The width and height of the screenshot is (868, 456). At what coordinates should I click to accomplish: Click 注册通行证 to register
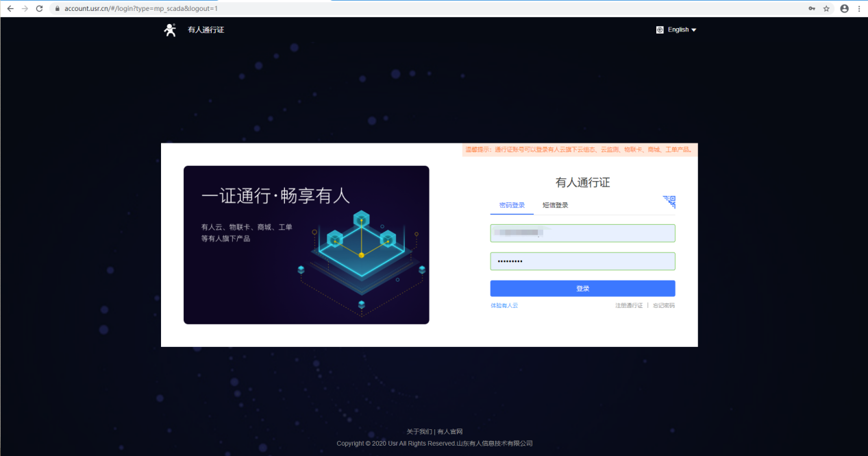coord(628,305)
